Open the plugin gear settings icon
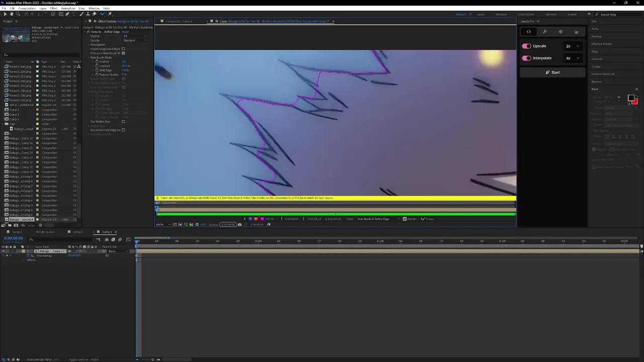The height and width of the screenshot is (362, 644). click(560, 32)
